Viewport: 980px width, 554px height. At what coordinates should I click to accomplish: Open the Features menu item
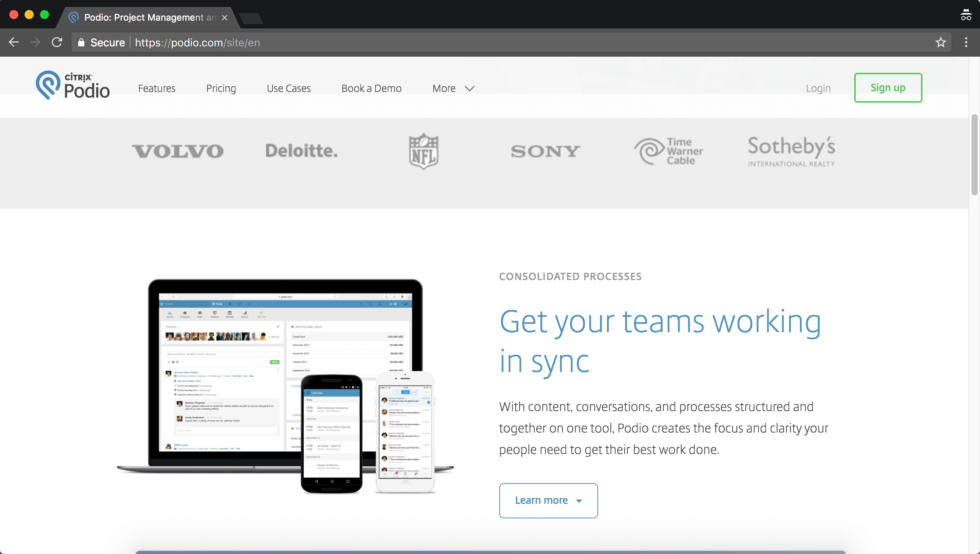156,89
